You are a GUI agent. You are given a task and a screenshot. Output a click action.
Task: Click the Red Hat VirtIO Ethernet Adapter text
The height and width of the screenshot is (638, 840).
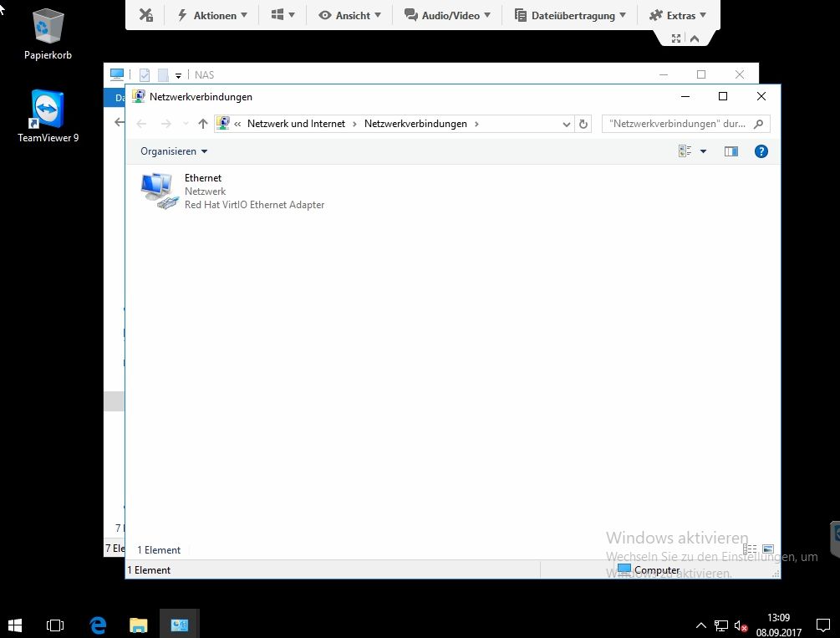click(x=254, y=205)
